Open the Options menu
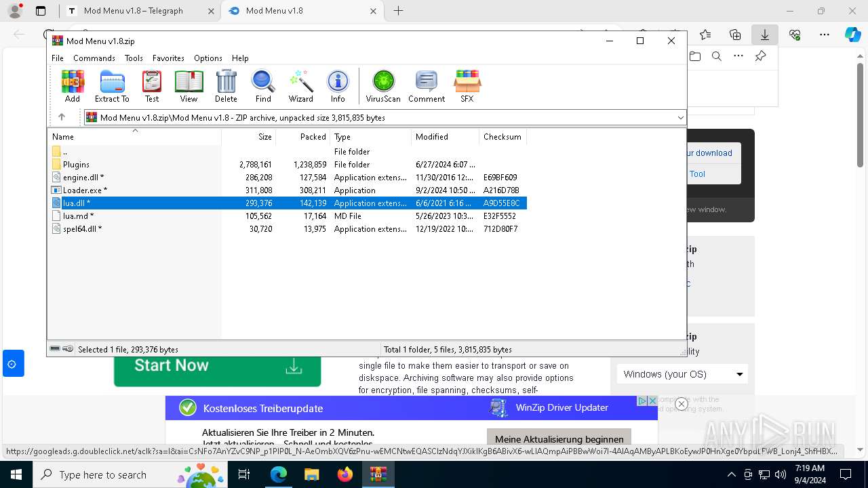The image size is (868, 488). point(208,58)
